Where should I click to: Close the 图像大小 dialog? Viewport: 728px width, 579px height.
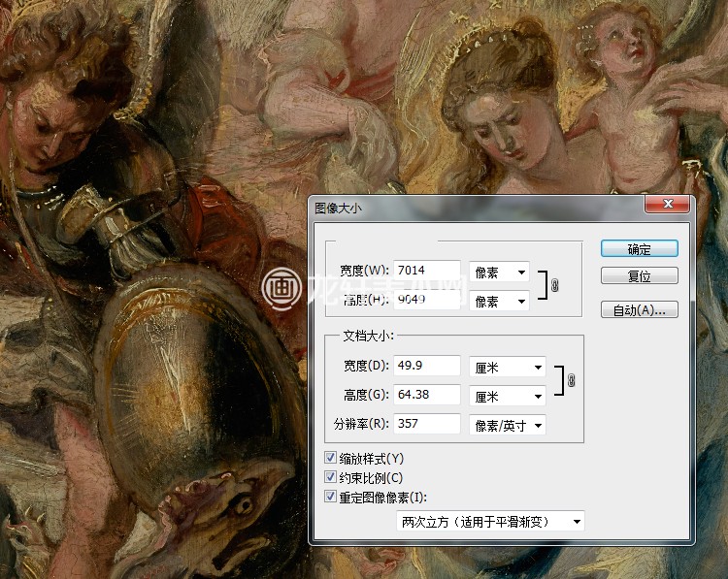click(x=668, y=204)
